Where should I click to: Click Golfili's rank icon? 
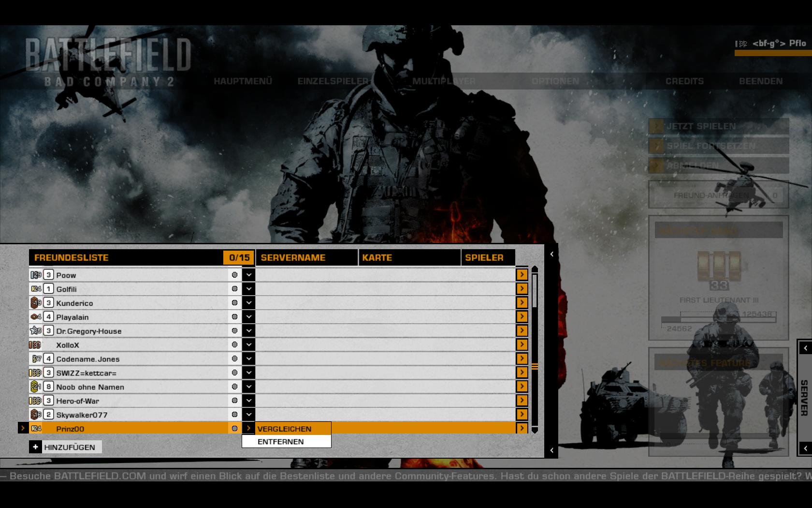click(36, 289)
